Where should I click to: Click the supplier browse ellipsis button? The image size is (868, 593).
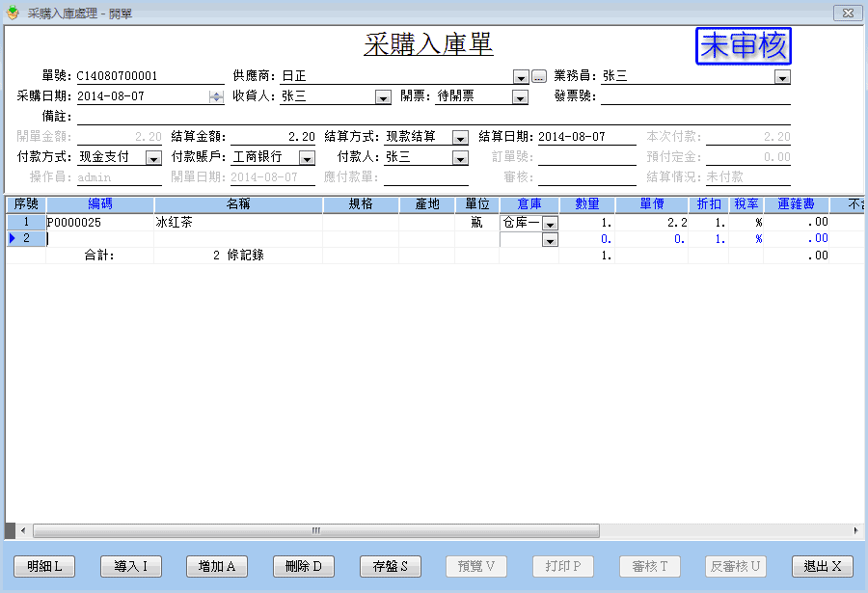pos(539,77)
